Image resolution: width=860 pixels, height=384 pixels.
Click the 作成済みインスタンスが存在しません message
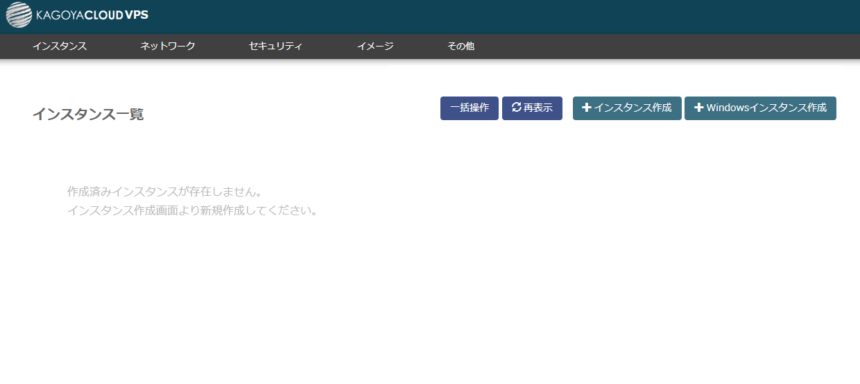(x=163, y=192)
